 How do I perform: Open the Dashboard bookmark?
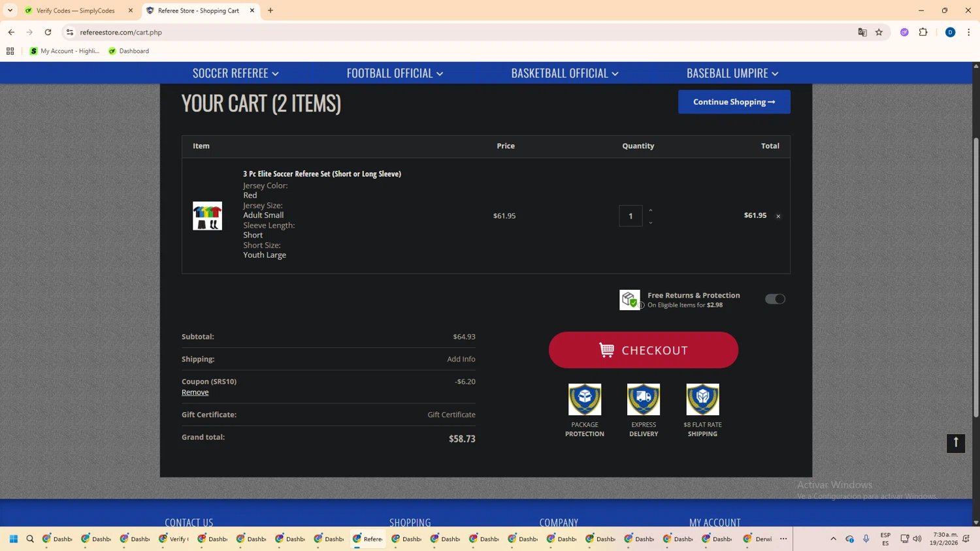129,51
